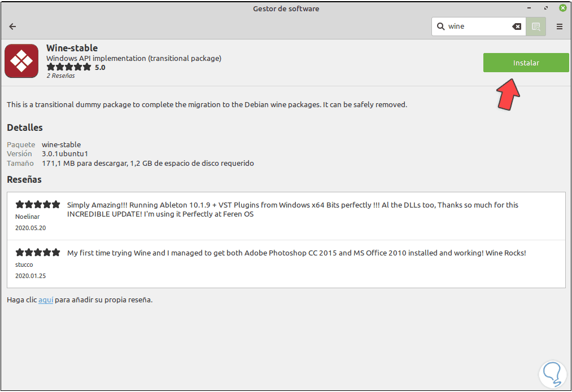Click the "171,1 MB para descargar" size text
Viewport: 572px width, 392px height.
85,163
